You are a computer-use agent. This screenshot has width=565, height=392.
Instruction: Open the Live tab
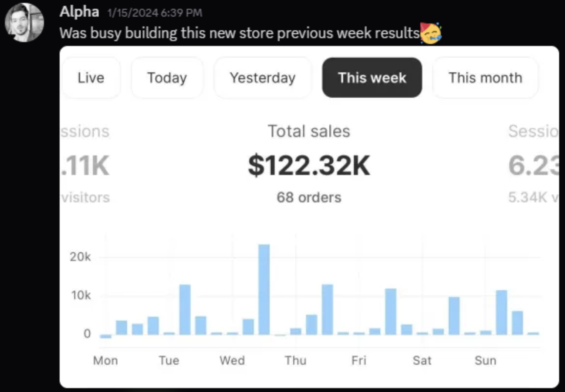coord(91,78)
